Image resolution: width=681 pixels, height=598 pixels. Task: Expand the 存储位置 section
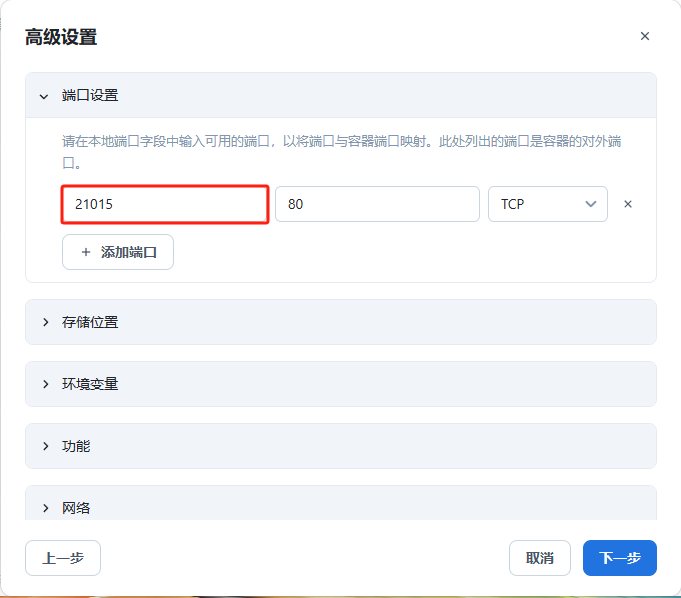[x=340, y=322]
